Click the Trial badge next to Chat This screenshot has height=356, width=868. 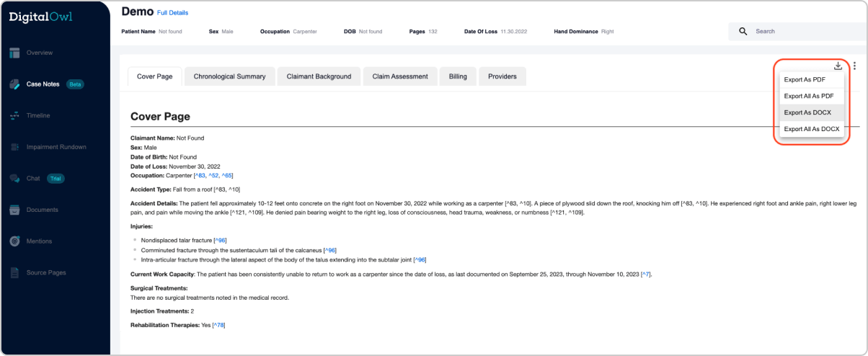pyautogui.click(x=56, y=178)
